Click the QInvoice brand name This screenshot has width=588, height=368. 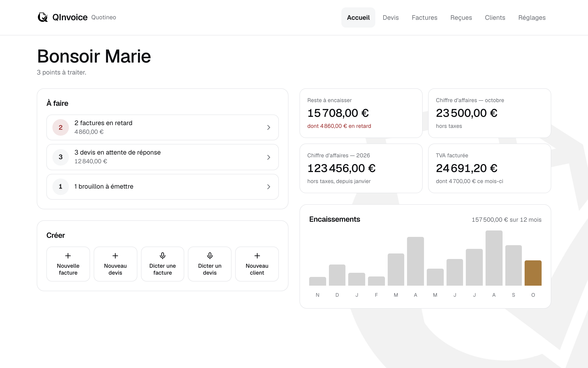point(70,17)
